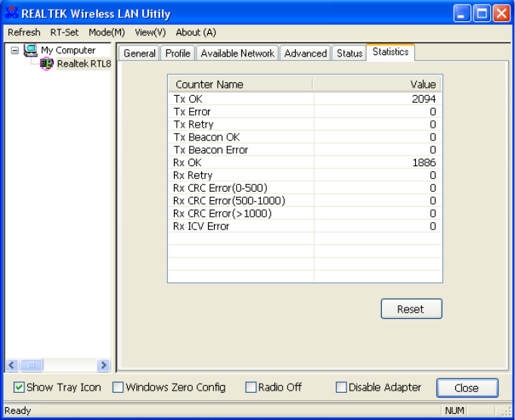Open the RT-Set menu

click(64, 32)
